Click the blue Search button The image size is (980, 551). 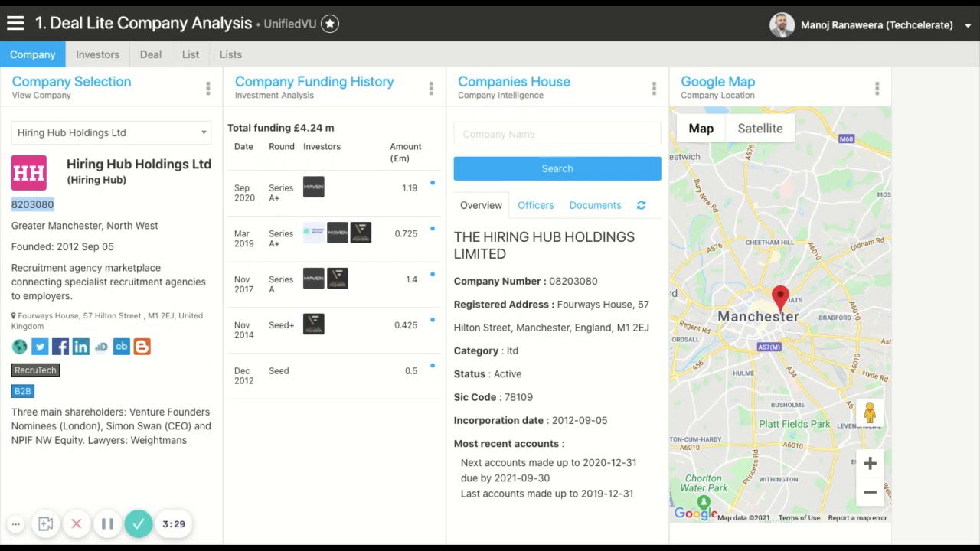coord(557,168)
